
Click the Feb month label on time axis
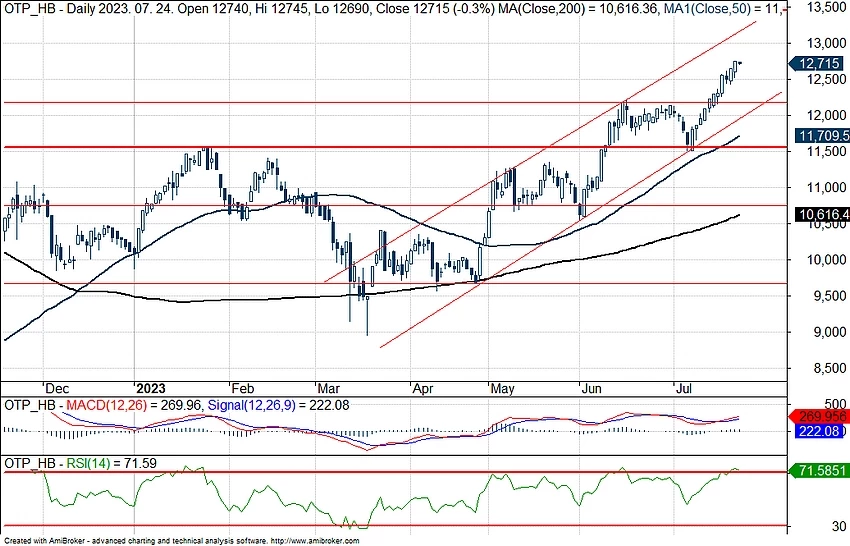(x=242, y=389)
